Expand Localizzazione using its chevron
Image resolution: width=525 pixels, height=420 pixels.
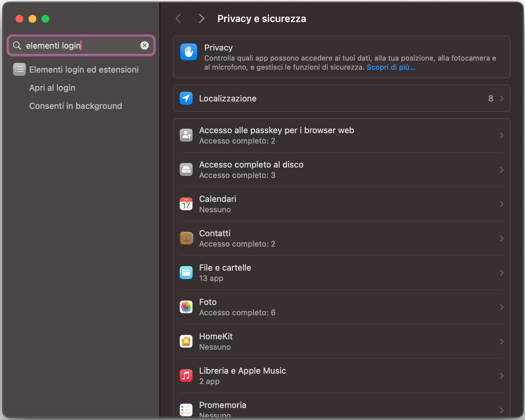[x=502, y=99]
